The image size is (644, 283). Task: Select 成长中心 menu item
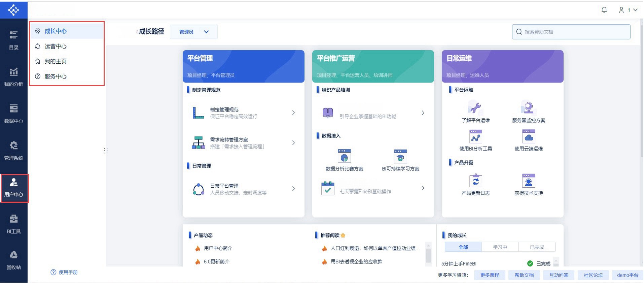[x=67, y=31]
